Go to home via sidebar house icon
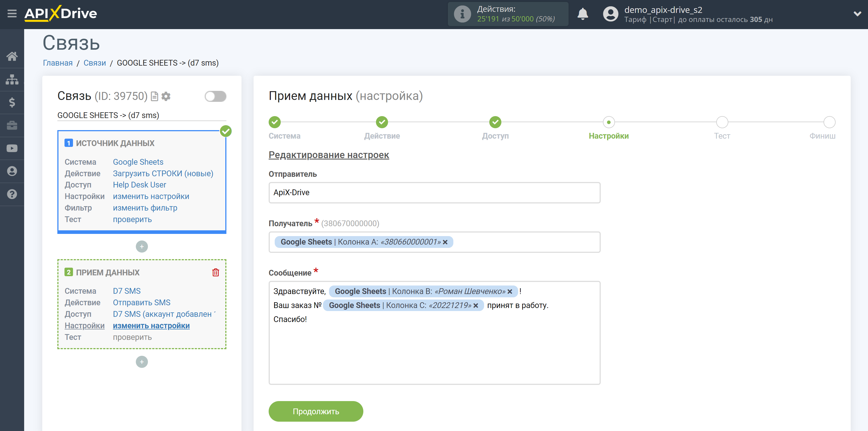This screenshot has width=868, height=431. click(x=12, y=56)
